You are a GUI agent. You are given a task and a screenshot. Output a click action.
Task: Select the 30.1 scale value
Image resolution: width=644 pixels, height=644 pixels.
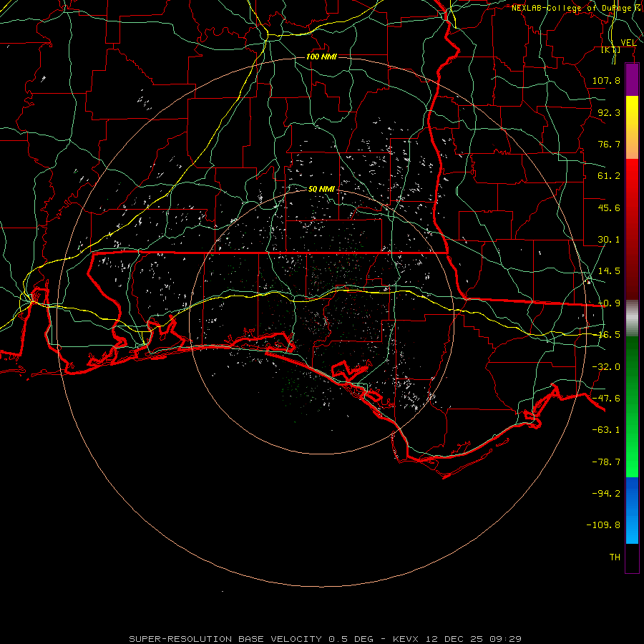[609, 240]
